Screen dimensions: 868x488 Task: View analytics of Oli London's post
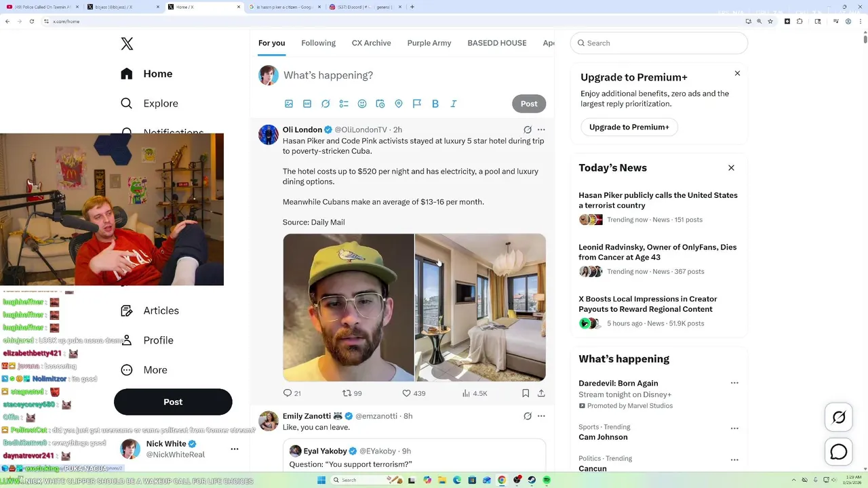point(474,393)
